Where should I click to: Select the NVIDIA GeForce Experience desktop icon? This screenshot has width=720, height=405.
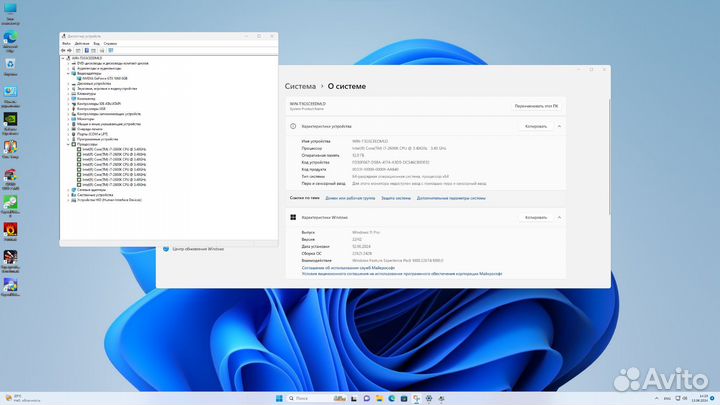point(10,123)
